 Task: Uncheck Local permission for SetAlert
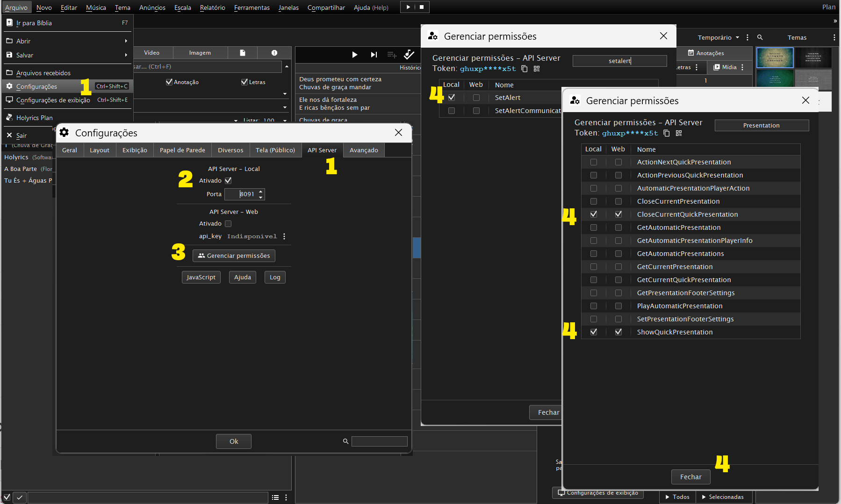tap(451, 98)
